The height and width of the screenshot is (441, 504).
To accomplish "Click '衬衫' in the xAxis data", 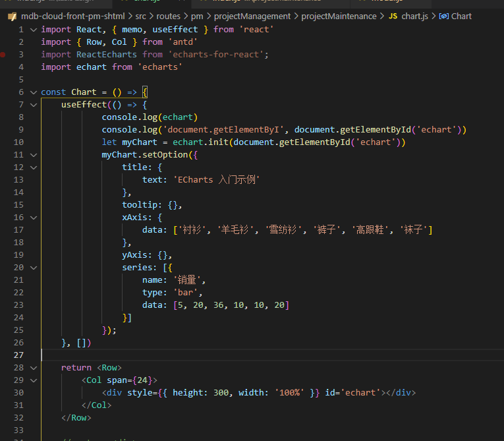I will point(192,229).
